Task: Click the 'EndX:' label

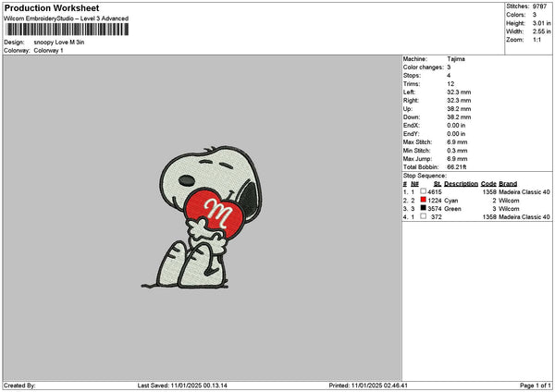Action: [x=412, y=126]
